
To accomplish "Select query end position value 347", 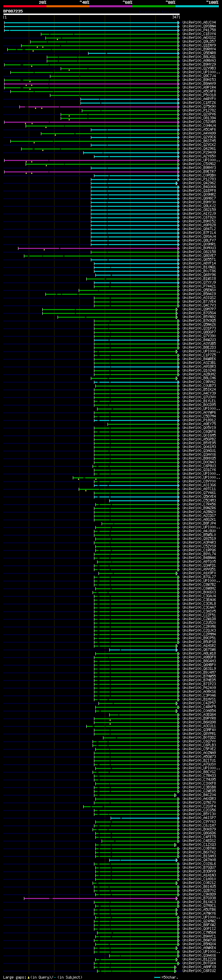I will pyautogui.click(x=175, y=17).
